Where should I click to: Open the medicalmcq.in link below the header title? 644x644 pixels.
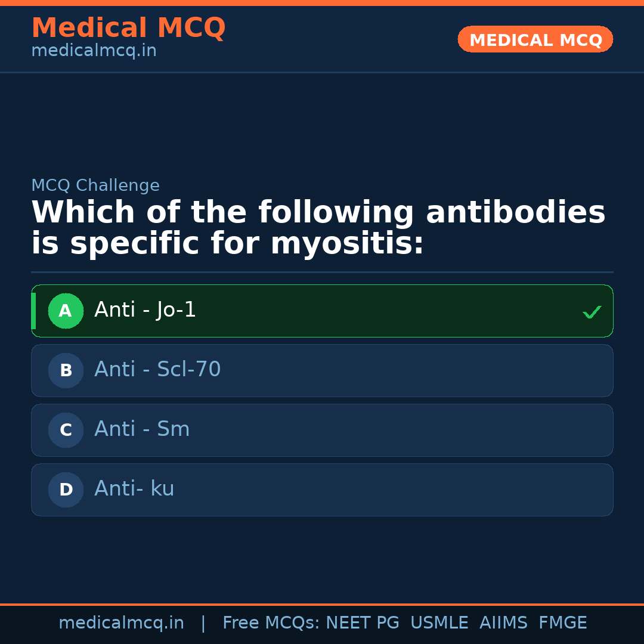[x=94, y=51]
